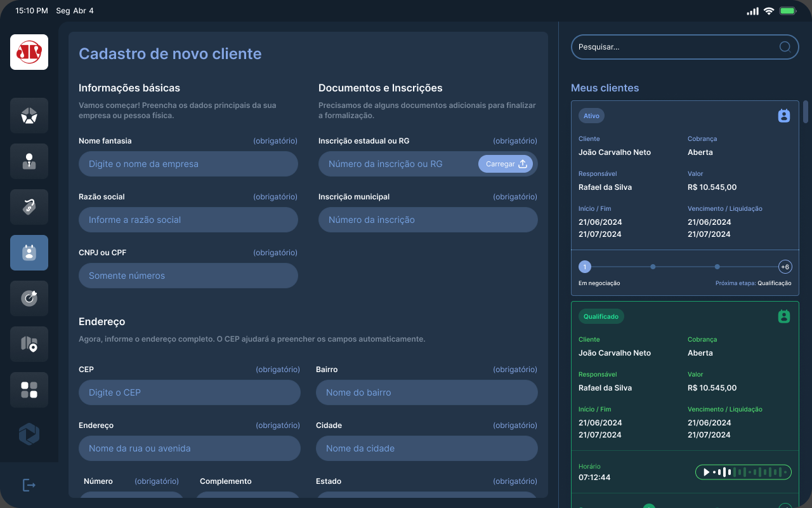The image size is (812, 508).
Task: Open the person with tie sidebar icon
Action: (x=29, y=161)
